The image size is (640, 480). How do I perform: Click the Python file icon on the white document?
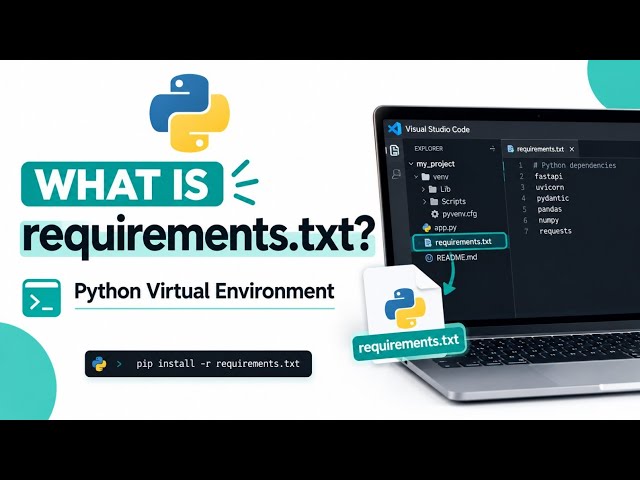(x=405, y=308)
